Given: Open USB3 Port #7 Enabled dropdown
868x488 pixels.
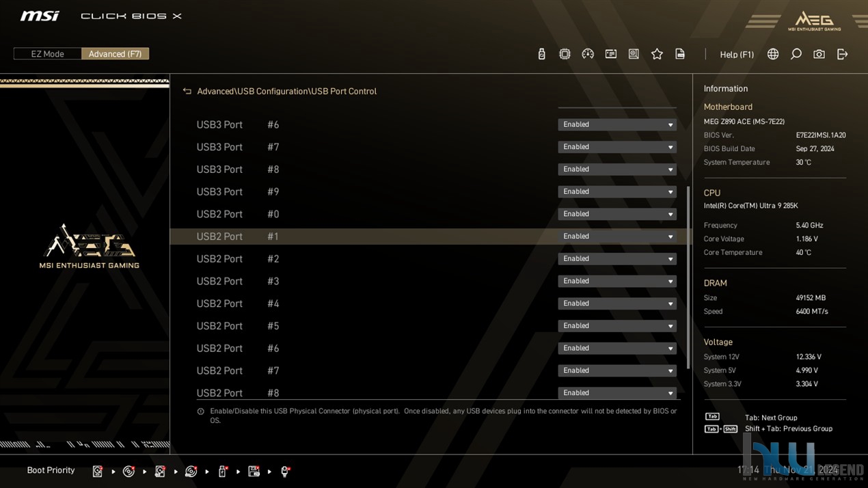Looking at the screenshot, I should 617,147.
